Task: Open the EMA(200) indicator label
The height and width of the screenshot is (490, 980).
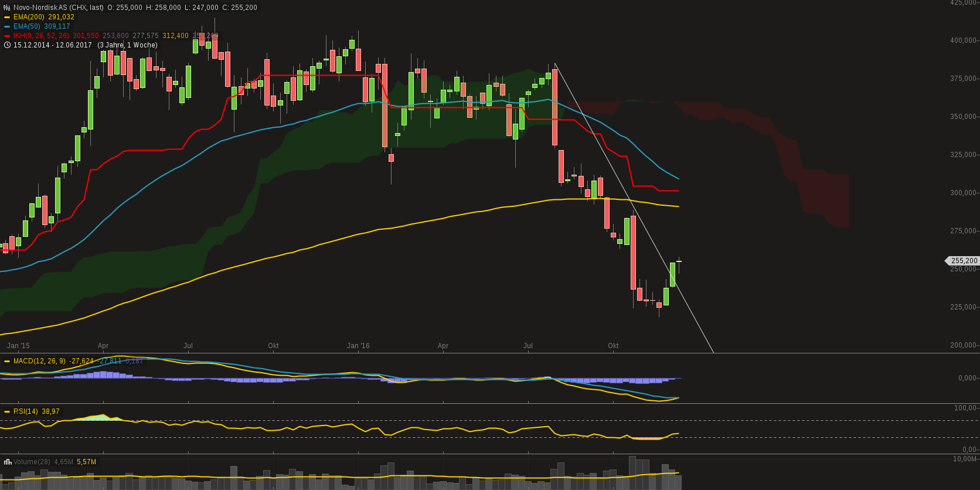Action: point(29,17)
